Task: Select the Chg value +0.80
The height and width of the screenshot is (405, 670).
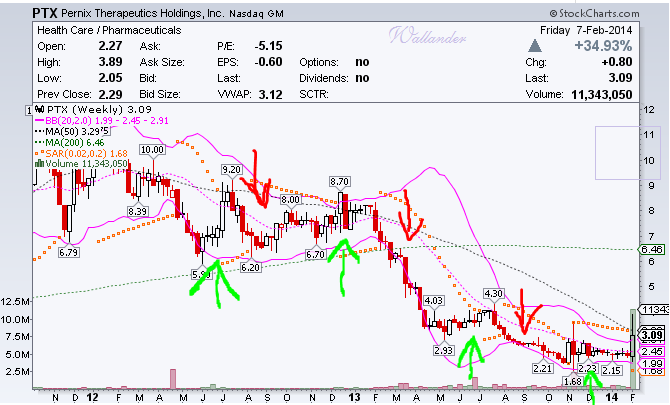Action: coord(617,62)
